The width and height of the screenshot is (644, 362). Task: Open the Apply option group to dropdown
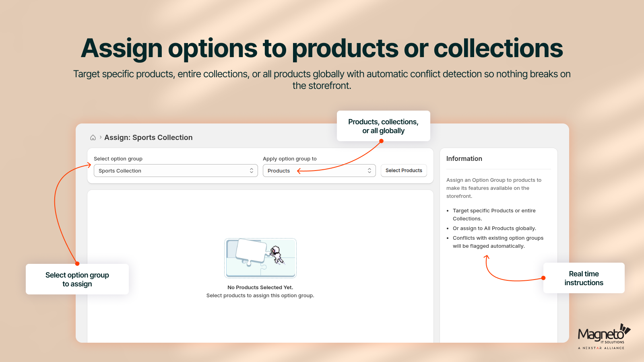(x=319, y=171)
